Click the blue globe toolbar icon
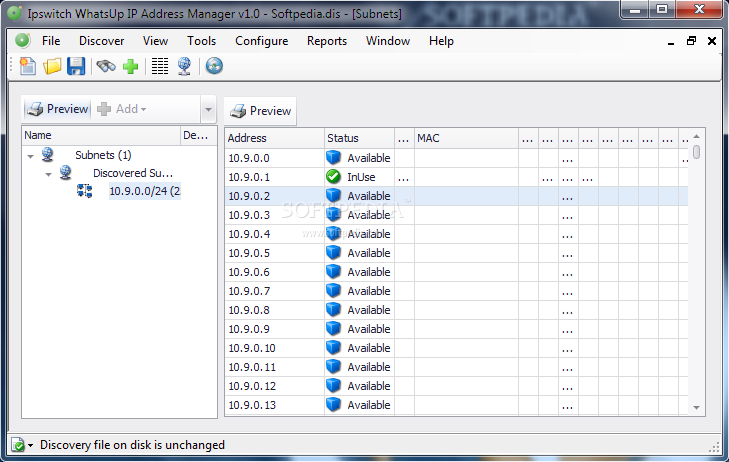The image size is (729, 462). pyautogui.click(x=214, y=66)
